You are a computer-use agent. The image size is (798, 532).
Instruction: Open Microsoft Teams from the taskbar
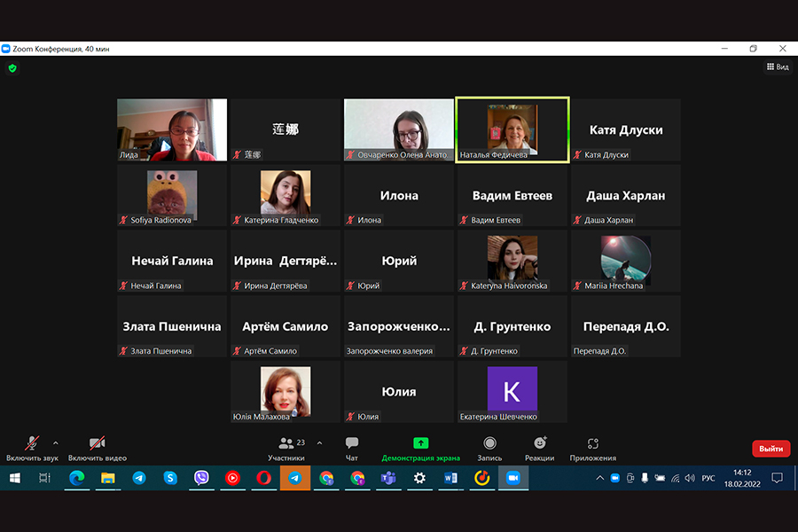click(x=387, y=478)
